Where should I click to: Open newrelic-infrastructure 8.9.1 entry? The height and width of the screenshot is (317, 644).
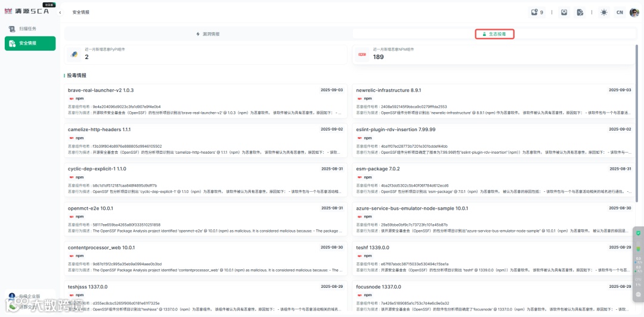coord(494,101)
